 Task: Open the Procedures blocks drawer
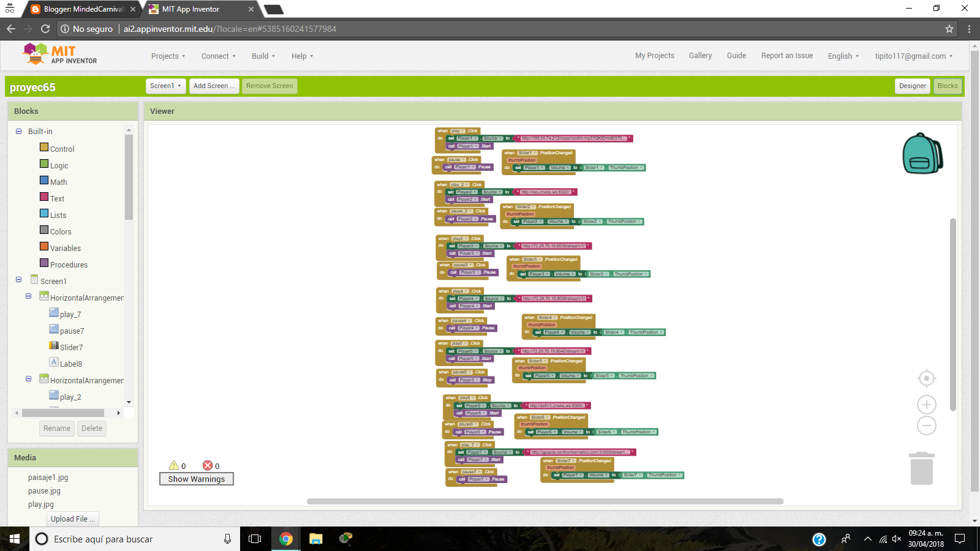(68, 264)
